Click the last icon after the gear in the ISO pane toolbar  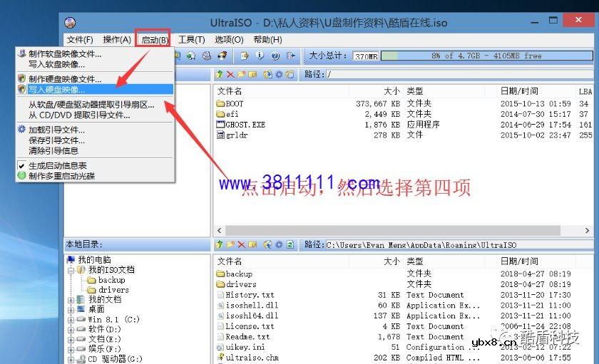coord(290,74)
